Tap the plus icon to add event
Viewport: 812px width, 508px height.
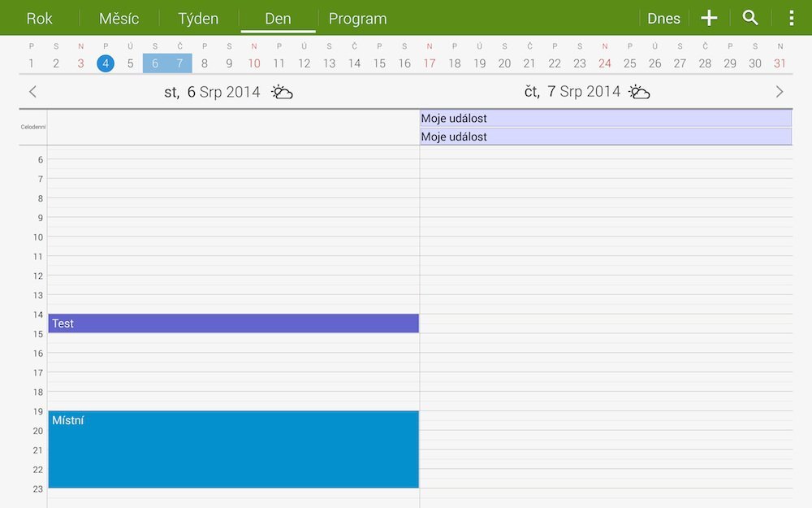(x=709, y=18)
